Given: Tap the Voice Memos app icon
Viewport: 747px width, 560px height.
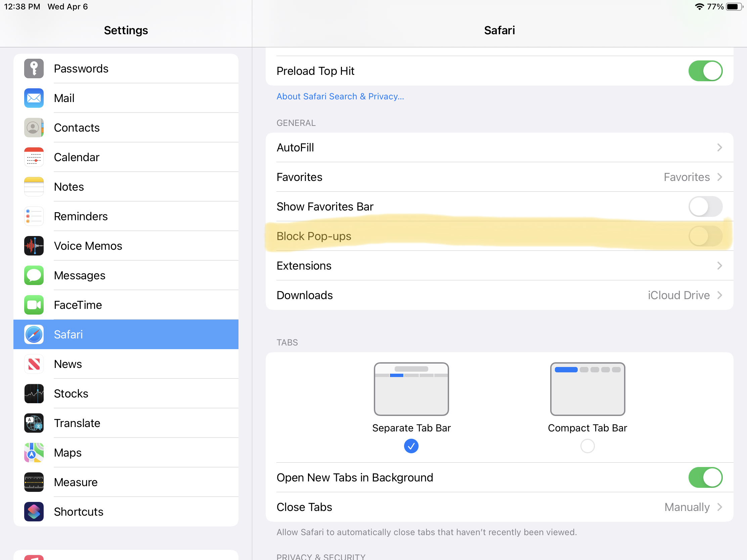Looking at the screenshot, I should point(33,245).
